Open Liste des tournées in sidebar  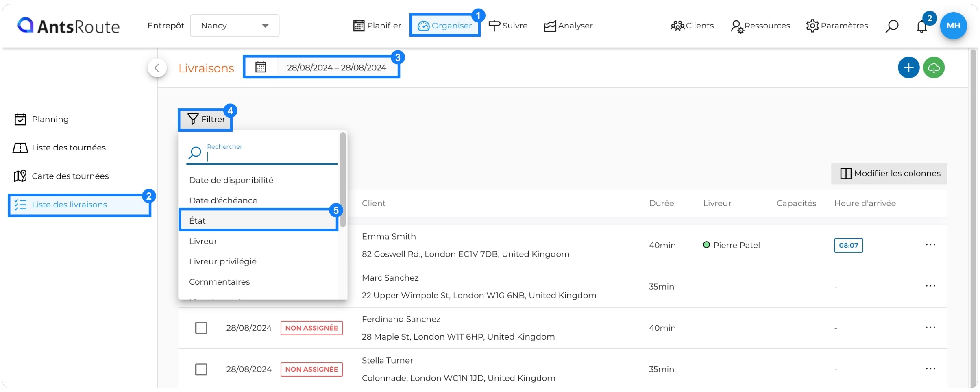59,148
